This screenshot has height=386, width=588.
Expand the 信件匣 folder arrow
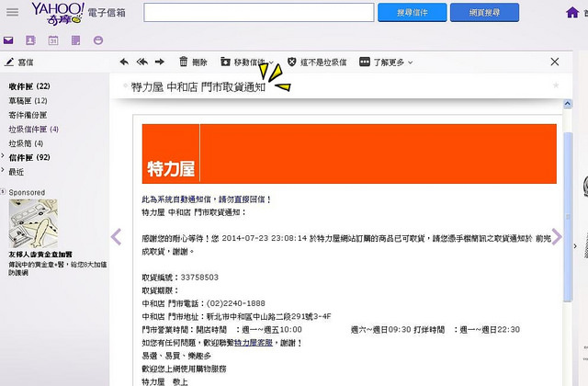pos(3,155)
